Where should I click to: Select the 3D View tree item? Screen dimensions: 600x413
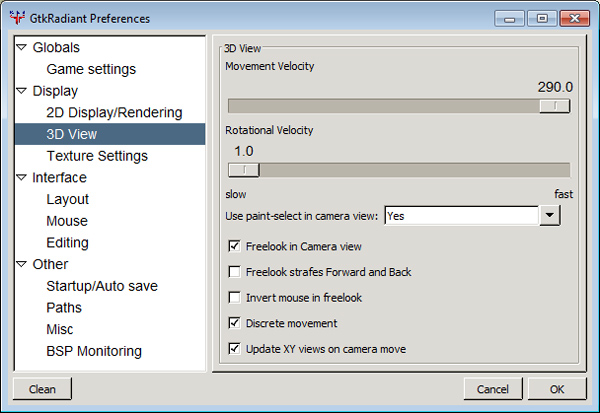coord(110,134)
